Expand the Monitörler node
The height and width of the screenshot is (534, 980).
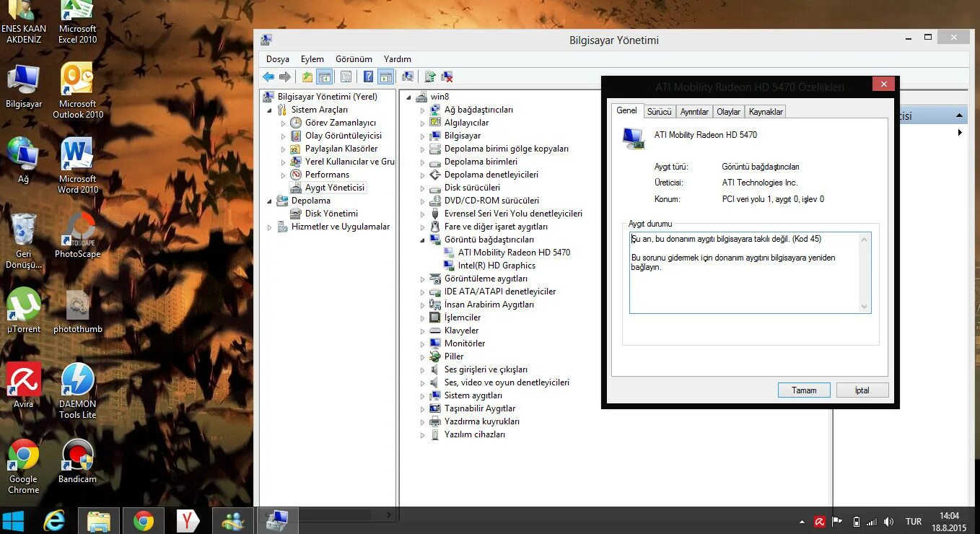coord(423,344)
